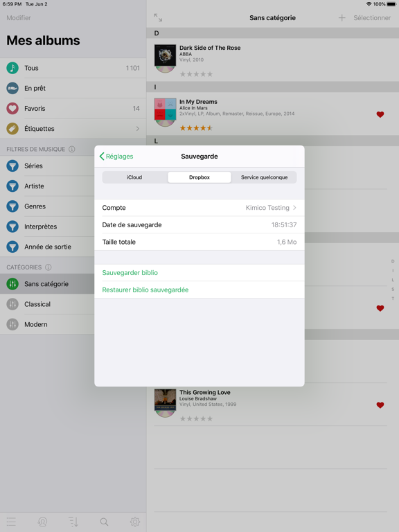Open the Étiquettes tag icon
This screenshot has height=532, width=399.
12,129
